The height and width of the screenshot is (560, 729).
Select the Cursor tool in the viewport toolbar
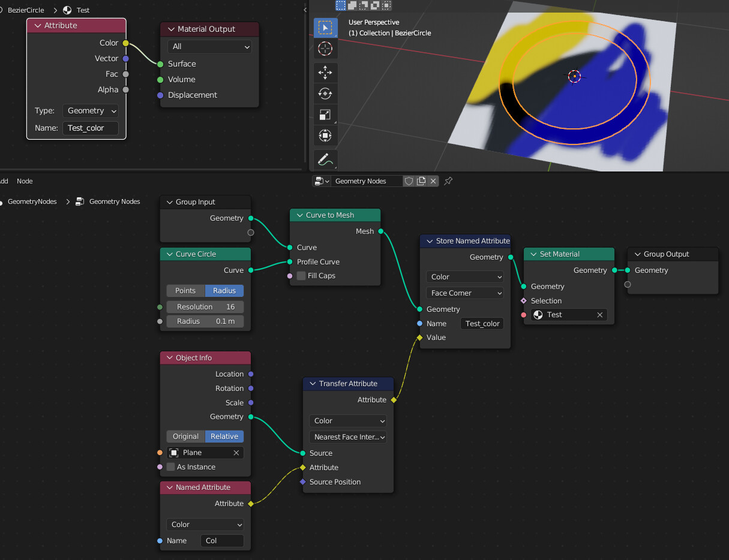[x=325, y=49]
